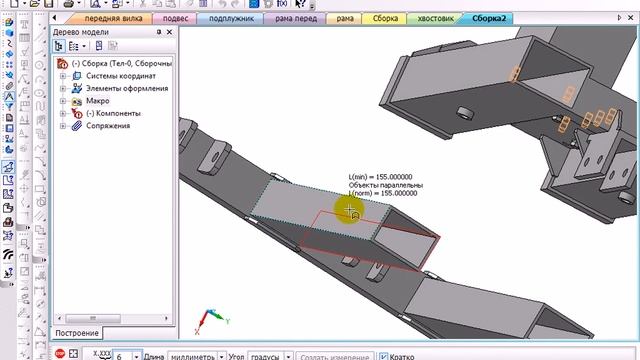Click the Создать измерение button

334,356
